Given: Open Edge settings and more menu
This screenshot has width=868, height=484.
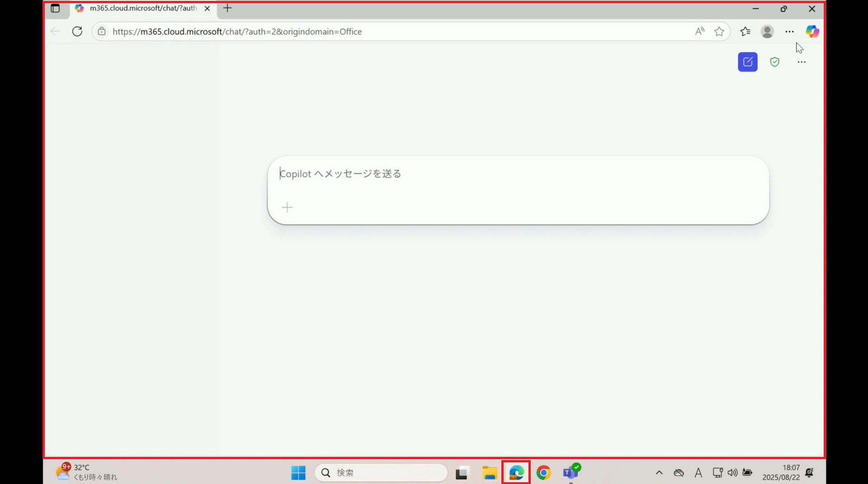Looking at the screenshot, I should click(x=789, y=32).
